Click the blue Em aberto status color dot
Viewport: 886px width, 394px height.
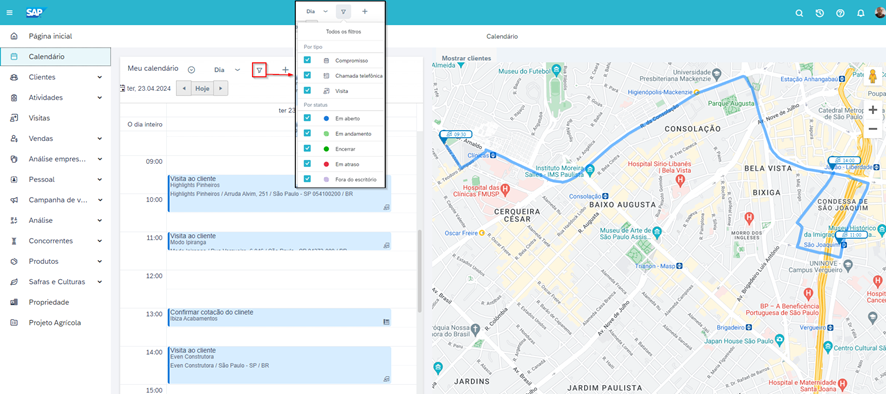tap(326, 119)
